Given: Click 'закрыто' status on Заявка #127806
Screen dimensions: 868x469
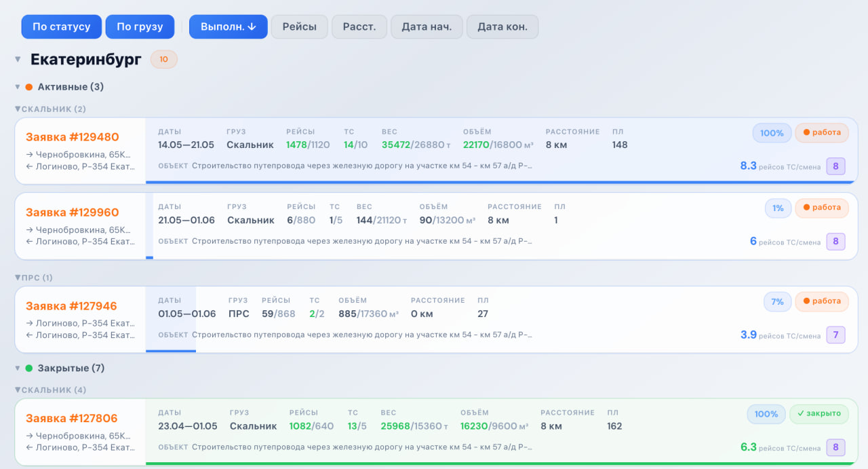Looking at the screenshot, I should pos(819,413).
